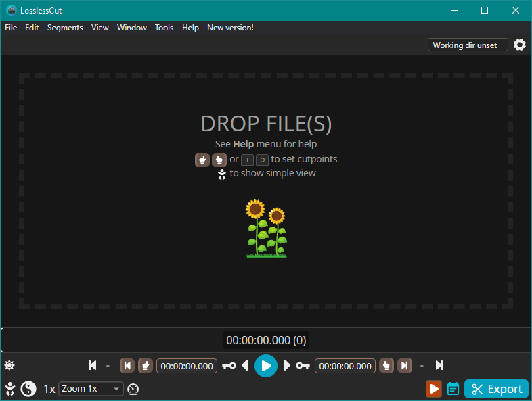Open the Window menu
Screen dimensions: 532x401
131,28
